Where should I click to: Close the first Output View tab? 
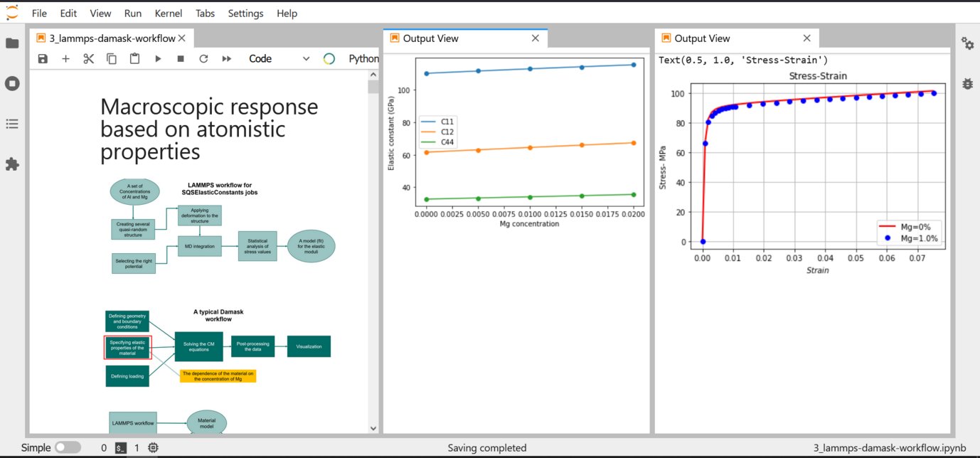(536, 38)
